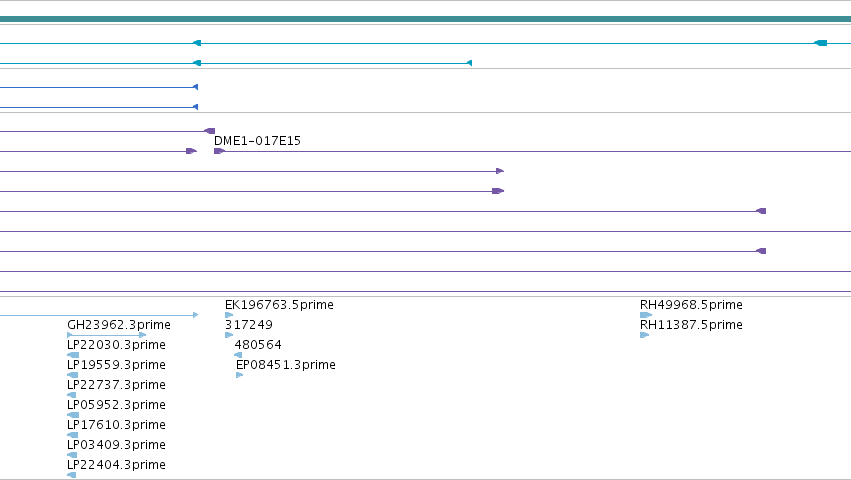Select the left-pointing glyph beneath 480564
Viewport: 851px width, 480px height.
238,355
